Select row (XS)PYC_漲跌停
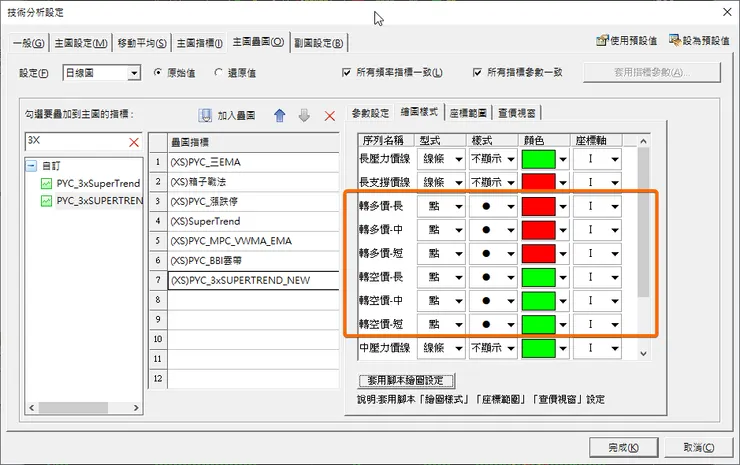 pyautogui.click(x=253, y=202)
